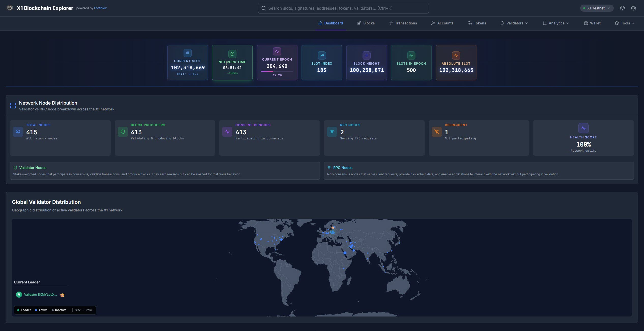644x331 pixels.
Task: Click the Delinquent crossed-wifi icon
Action: click(x=437, y=132)
